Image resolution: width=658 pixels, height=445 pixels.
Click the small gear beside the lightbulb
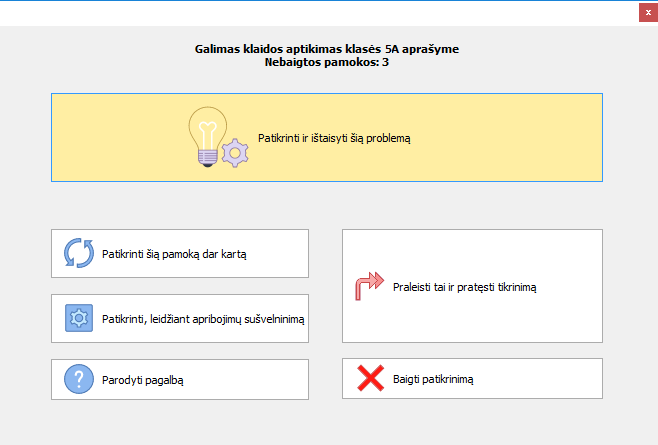pos(234,152)
